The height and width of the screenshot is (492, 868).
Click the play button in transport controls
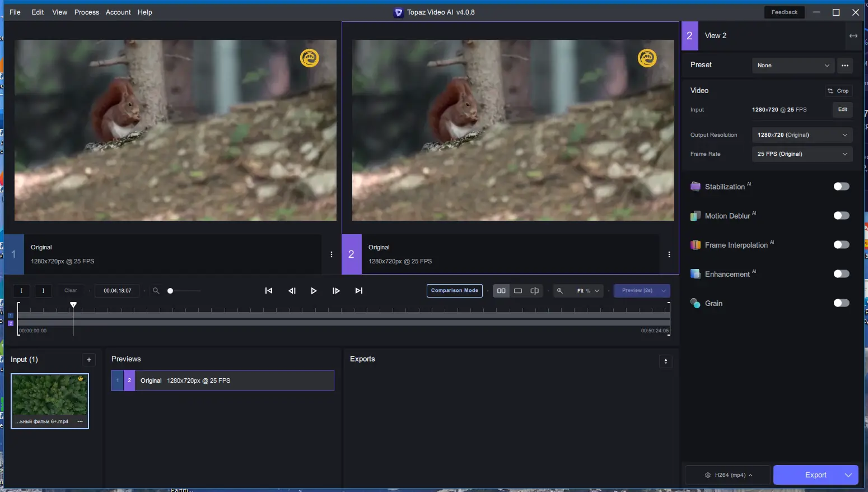click(314, 291)
